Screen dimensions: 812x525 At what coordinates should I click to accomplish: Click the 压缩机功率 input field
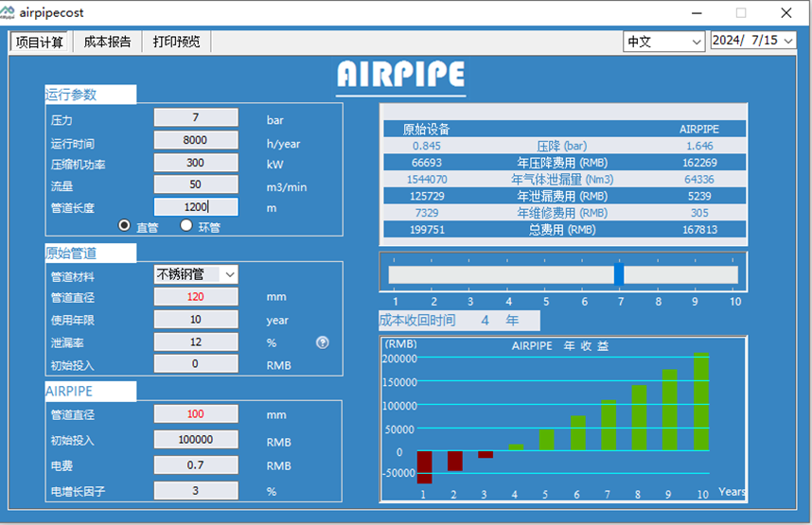[196, 163]
